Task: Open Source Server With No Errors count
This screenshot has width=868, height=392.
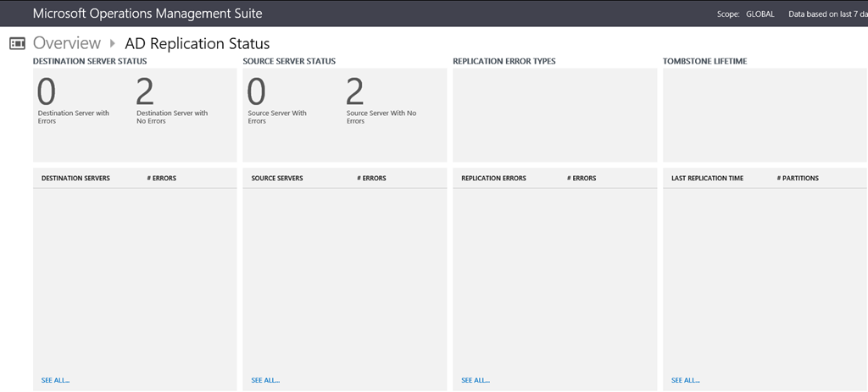Action: [x=355, y=93]
